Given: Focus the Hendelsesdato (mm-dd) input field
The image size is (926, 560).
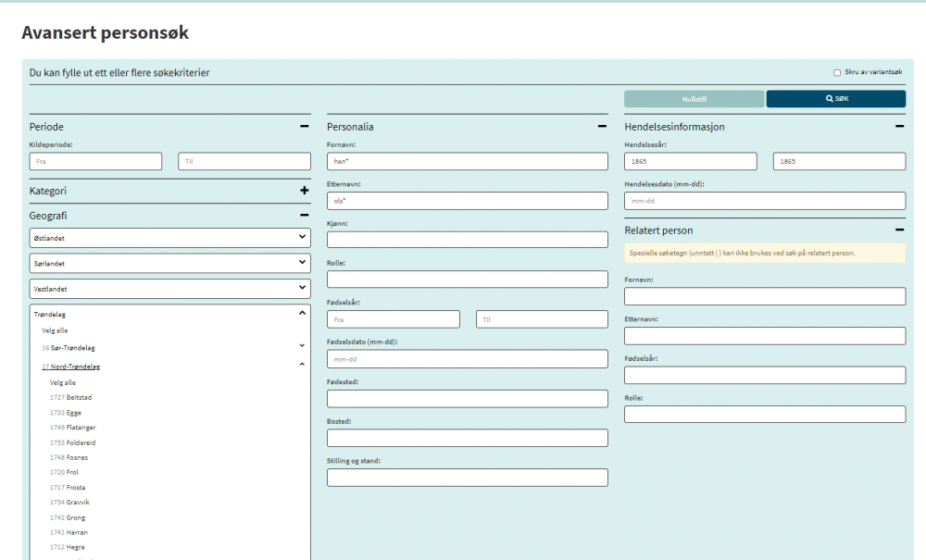Looking at the screenshot, I should 764,201.
